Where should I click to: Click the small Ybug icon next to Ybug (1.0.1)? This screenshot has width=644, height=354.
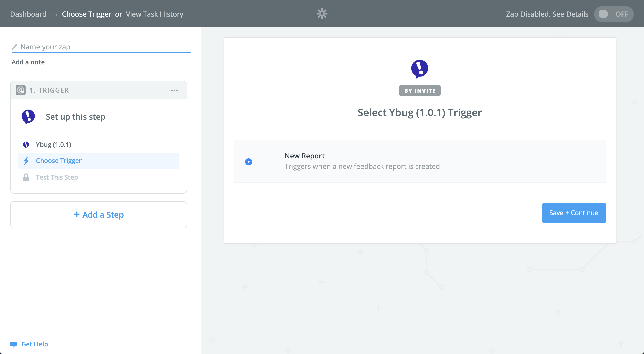pos(26,145)
